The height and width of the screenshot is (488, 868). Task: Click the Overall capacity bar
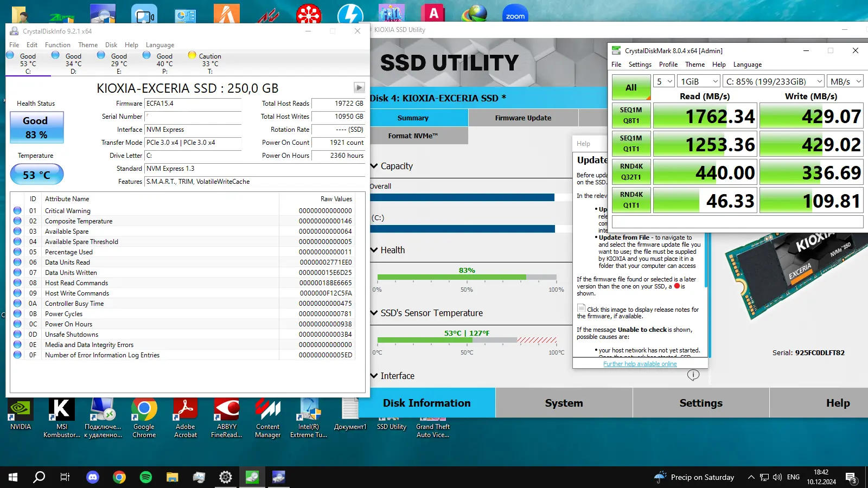click(470, 197)
